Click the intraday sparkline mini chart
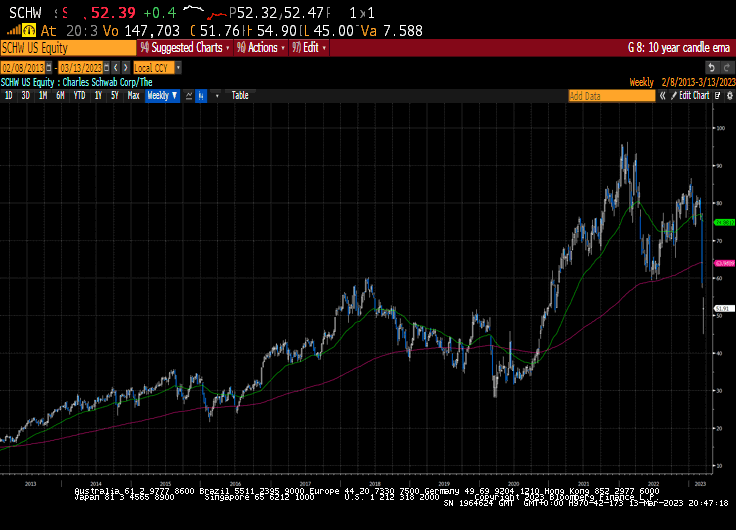Image resolution: width=736 pixels, height=530 pixels. point(205,12)
